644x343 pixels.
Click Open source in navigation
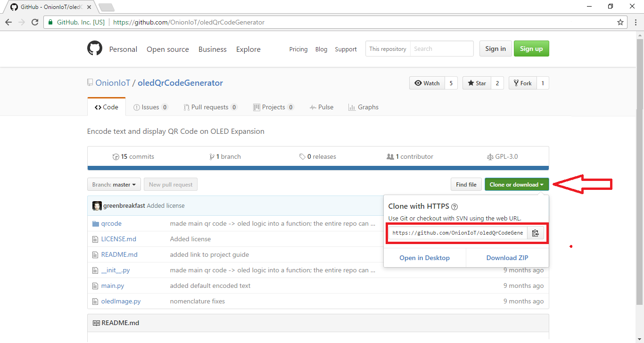pyautogui.click(x=168, y=49)
